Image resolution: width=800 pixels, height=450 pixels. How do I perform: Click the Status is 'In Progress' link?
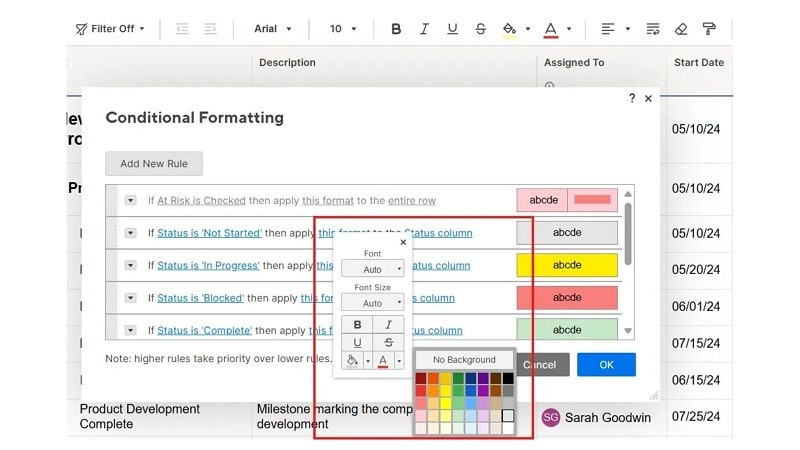[x=208, y=265]
